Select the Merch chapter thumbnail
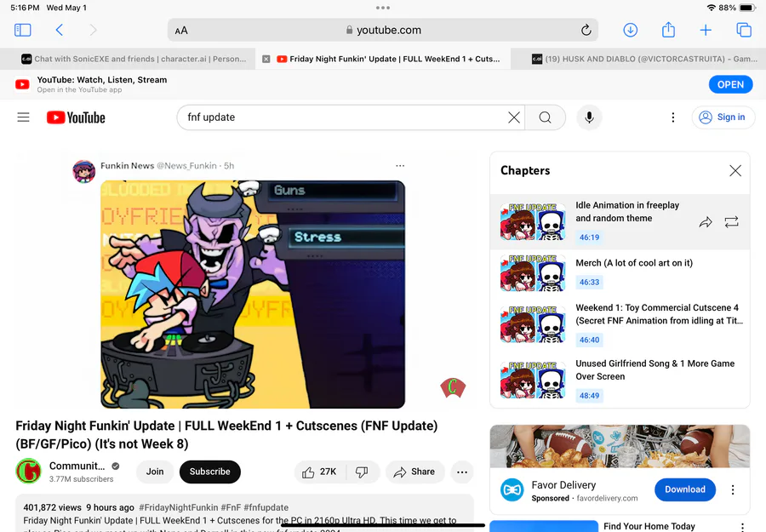Viewport: 766px width, 532px height. coord(533,272)
